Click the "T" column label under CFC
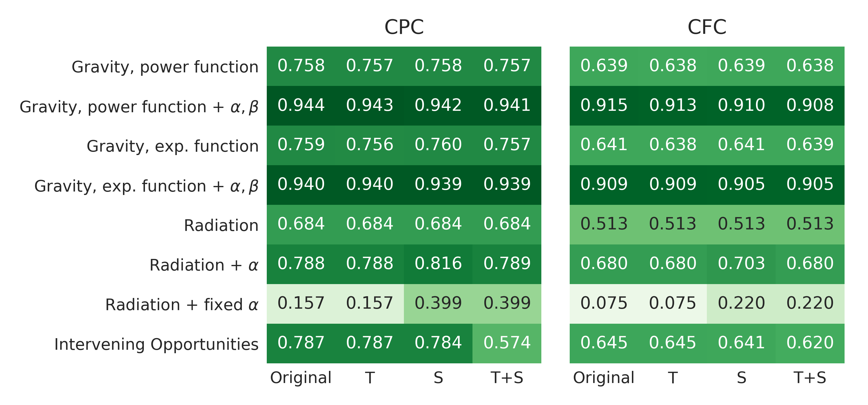Viewport: 868px width, 405px height. pos(673,378)
